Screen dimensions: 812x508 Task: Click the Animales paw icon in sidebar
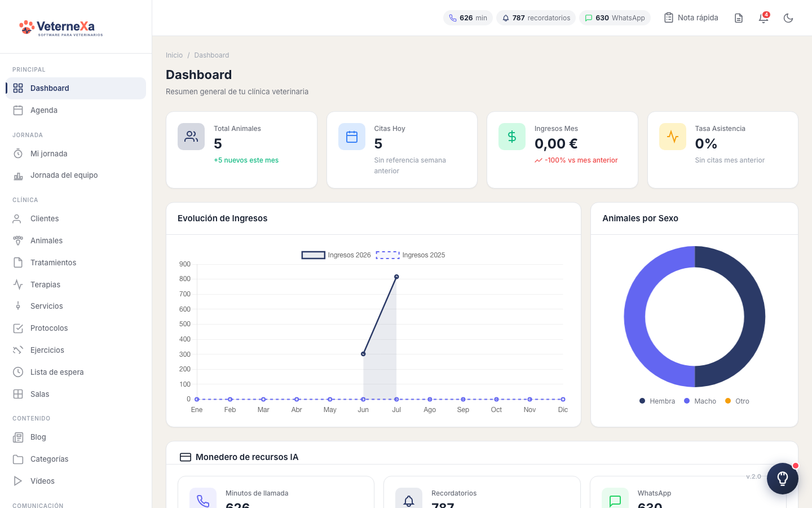18,240
